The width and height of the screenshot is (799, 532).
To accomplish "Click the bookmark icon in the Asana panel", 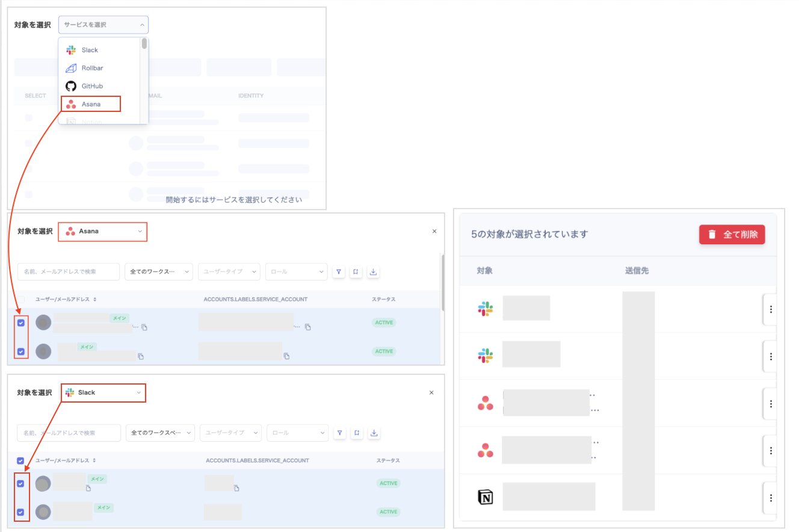I will click(x=356, y=272).
